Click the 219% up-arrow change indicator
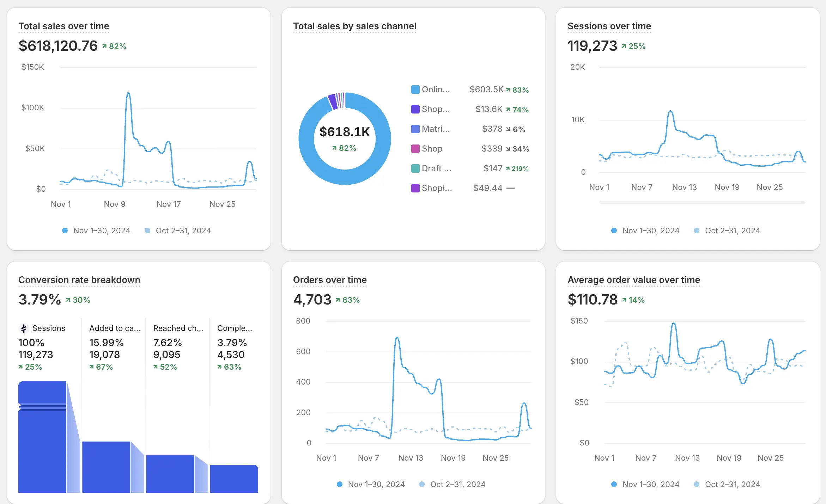Screen dimensions: 826x504 point(517,169)
